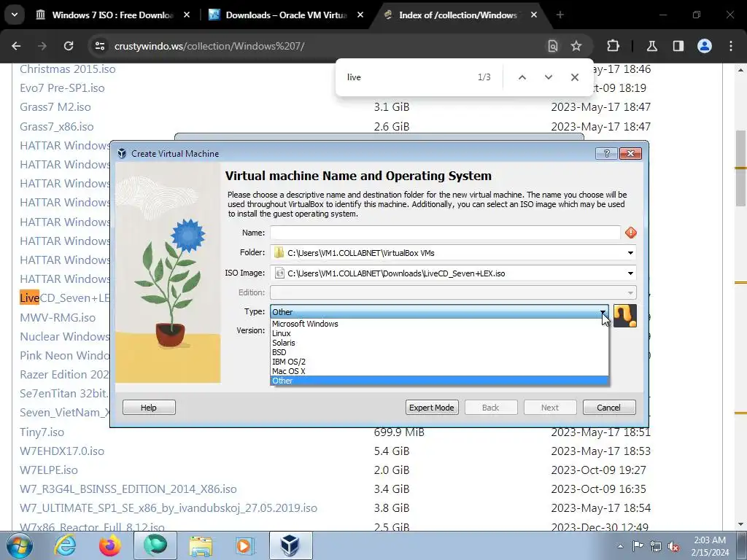
Task: Open W7_ULTIMATE_SP1_SE_x86_by_ivandubskoj link
Action: tap(169, 508)
